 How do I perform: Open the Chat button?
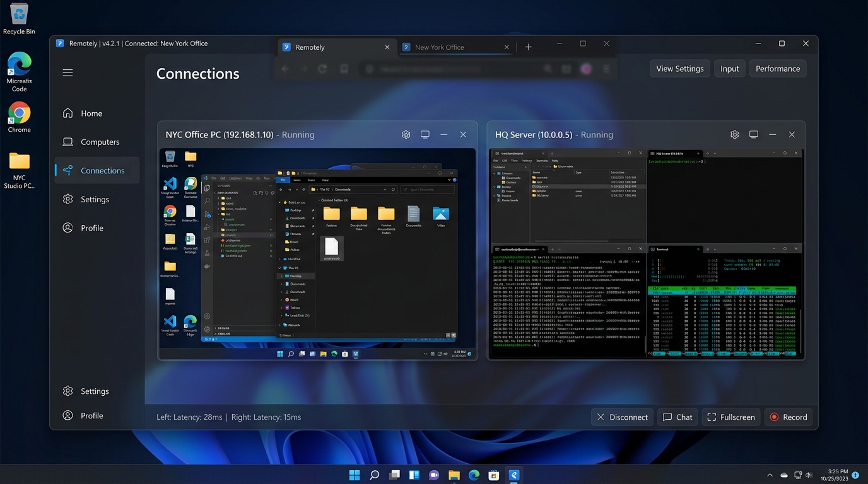click(677, 417)
